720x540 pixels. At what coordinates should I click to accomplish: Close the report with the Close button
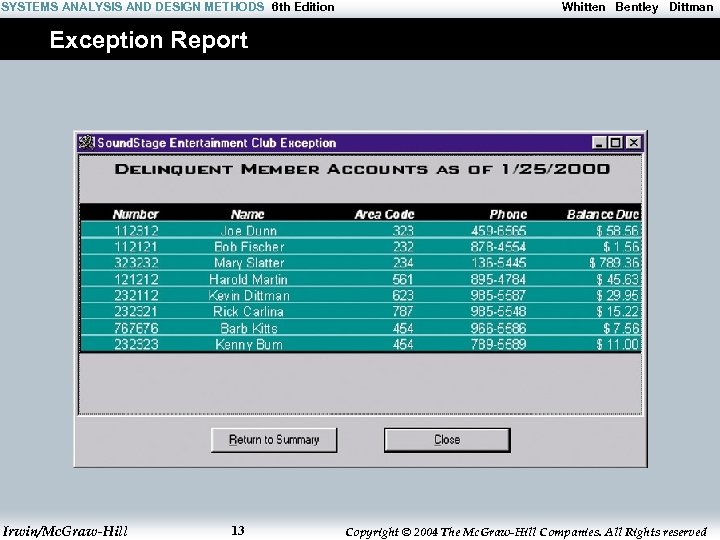pyautogui.click(x=447, y=440)
